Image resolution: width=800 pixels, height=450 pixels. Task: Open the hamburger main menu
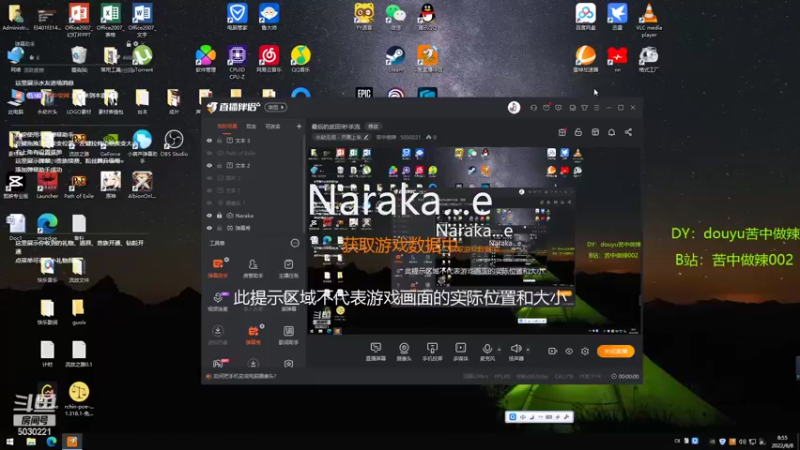(596, 108)
